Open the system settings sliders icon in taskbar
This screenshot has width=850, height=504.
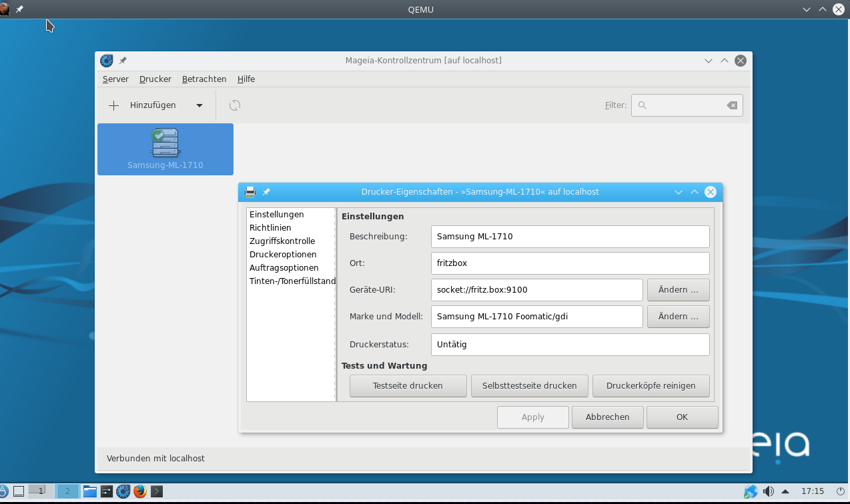107,491
